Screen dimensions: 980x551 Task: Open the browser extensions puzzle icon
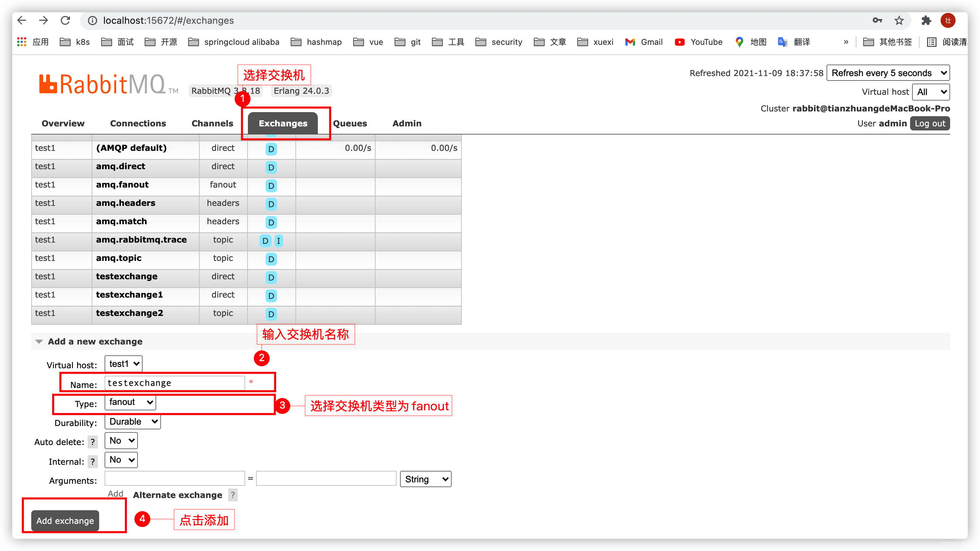tap(926, 20)
